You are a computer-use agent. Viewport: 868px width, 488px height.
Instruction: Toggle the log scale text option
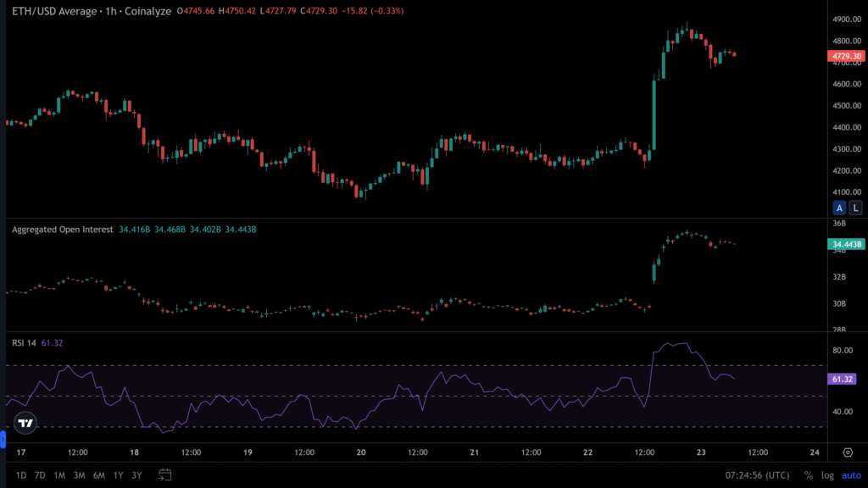pyautogui.click(x=827, y=475)
